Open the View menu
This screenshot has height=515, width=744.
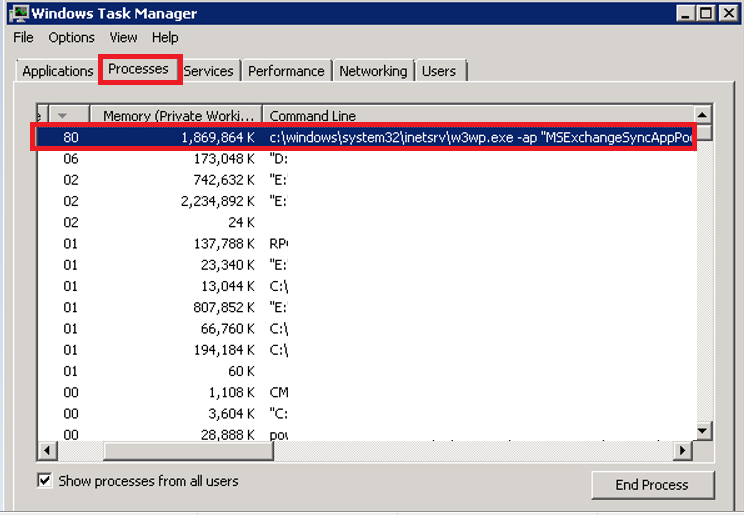(123, 37)
